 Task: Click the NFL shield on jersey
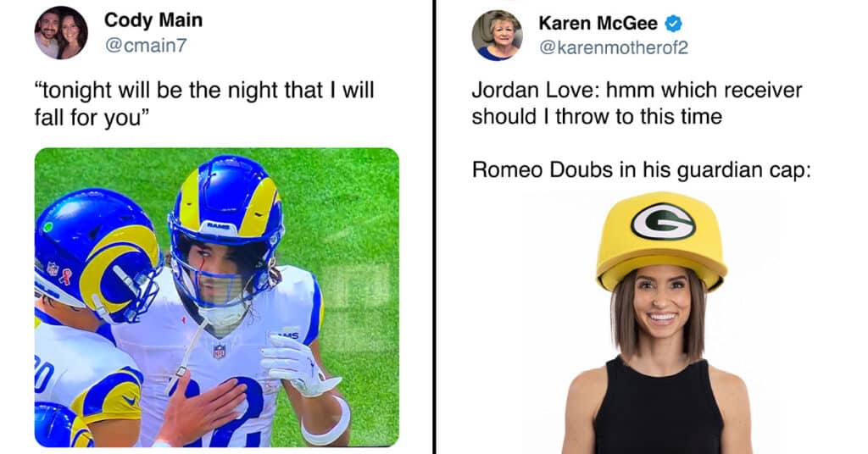pyautogui.click(x=220, y=352)
